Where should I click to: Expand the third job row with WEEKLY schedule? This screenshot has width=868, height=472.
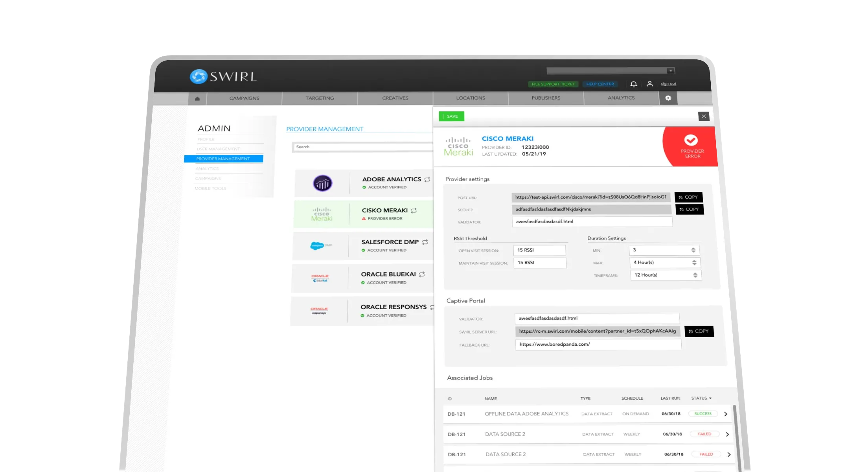pos(729,455)
